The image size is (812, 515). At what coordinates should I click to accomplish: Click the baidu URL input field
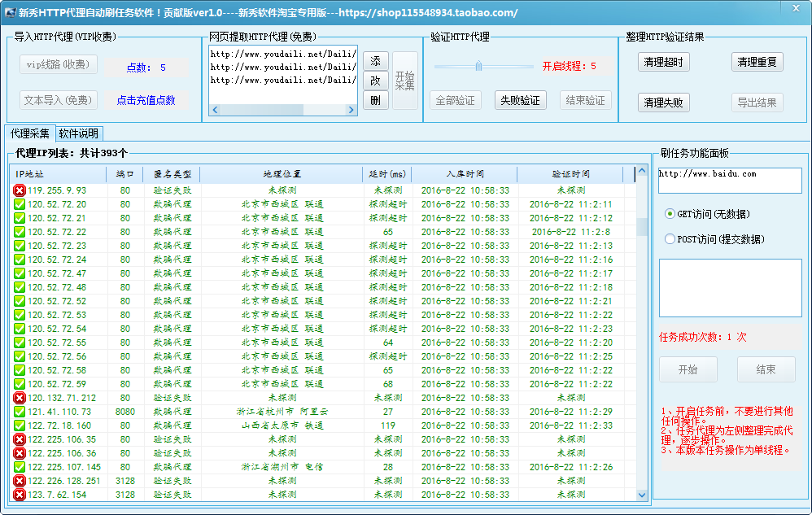tap(729, 180)
